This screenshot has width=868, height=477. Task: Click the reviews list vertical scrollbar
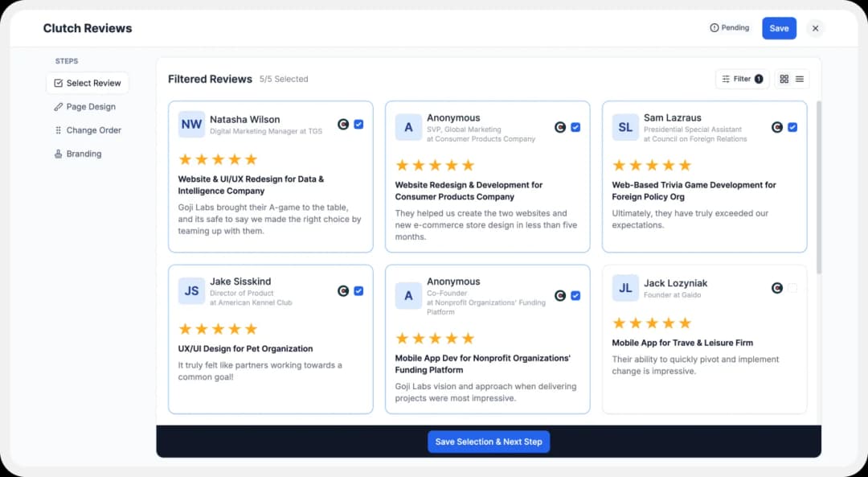[x=819, y=187]
